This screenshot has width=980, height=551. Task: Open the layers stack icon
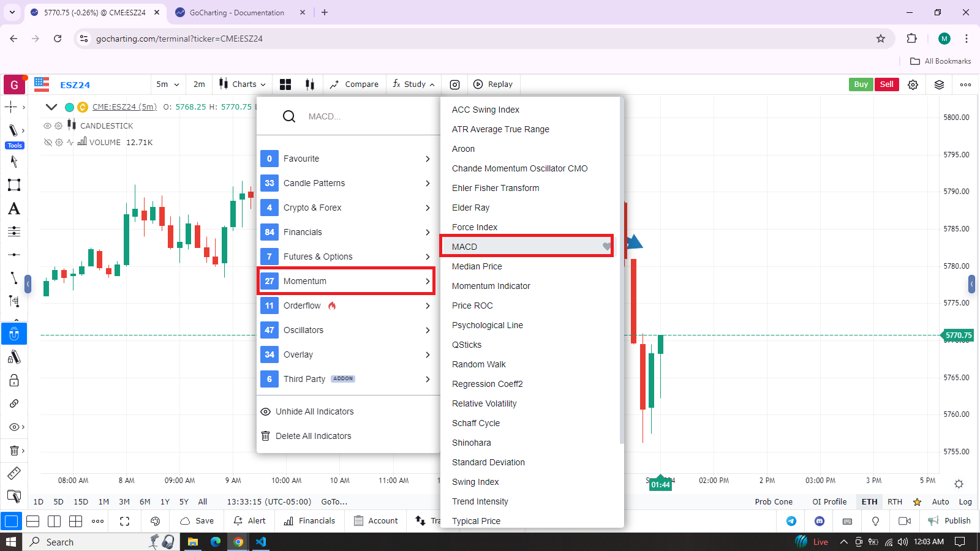click(x=939, y=84)
